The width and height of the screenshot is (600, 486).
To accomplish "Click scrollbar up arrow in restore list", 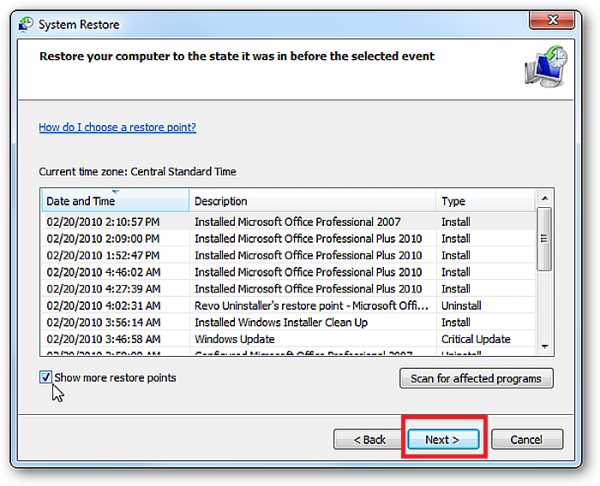I will click(545, 198).
